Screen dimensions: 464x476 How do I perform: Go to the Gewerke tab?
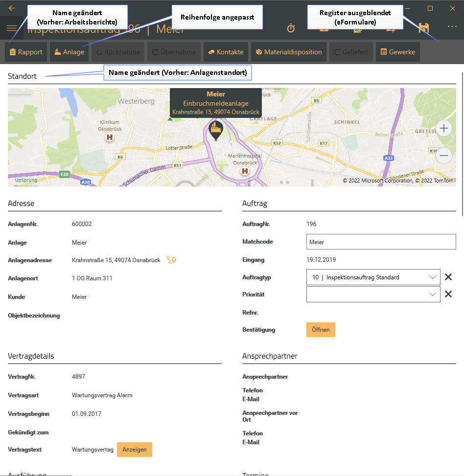point(397,52)
